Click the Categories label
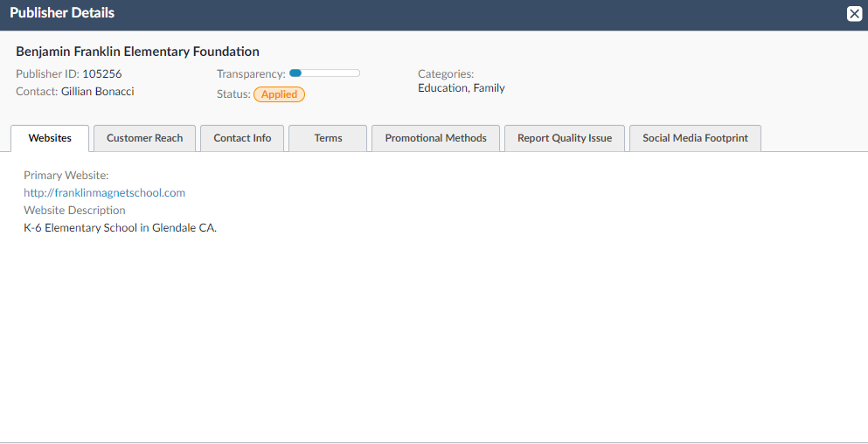The image size is (868, 444). click(x=446, y=73)
